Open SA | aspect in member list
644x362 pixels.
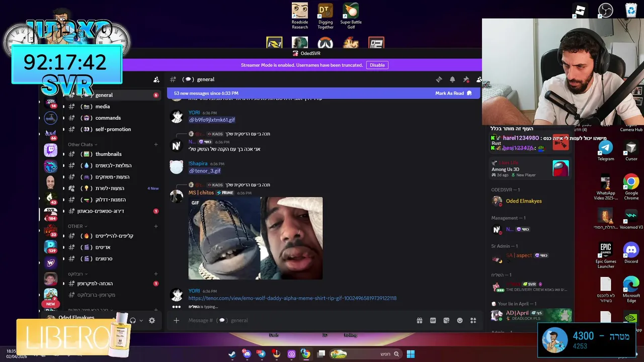tap(530, 257)
